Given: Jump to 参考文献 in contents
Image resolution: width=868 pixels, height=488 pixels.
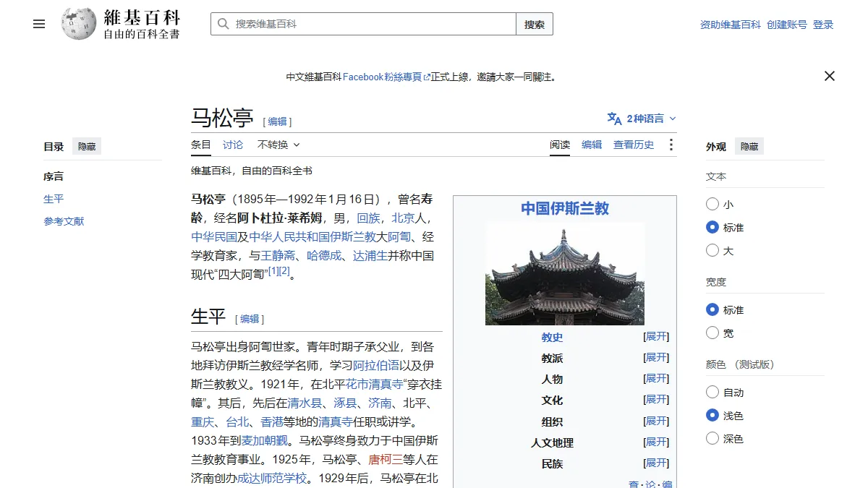Looking at the screenshot, I should click(64, 221).
